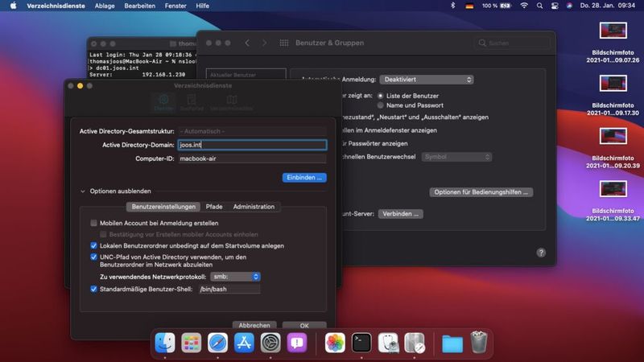Switch to the Administration tab
644x362 pixels.
click(254, 207)
